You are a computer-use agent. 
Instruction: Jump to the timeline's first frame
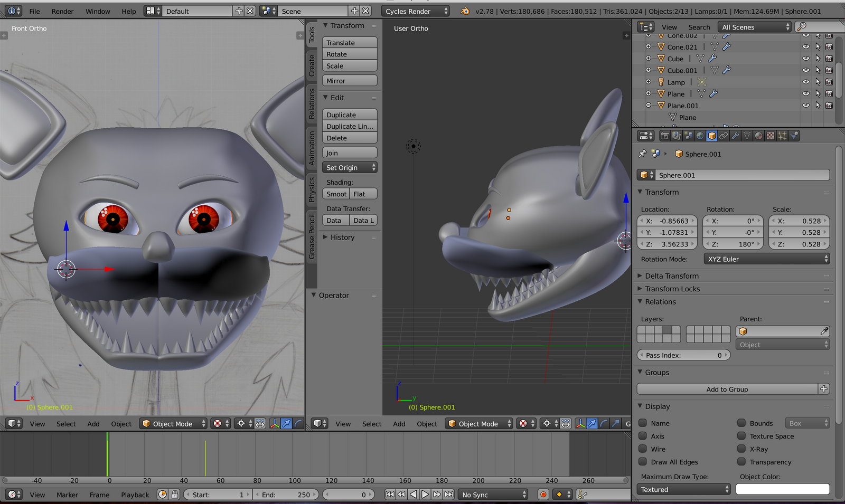(x=390, y=495)
